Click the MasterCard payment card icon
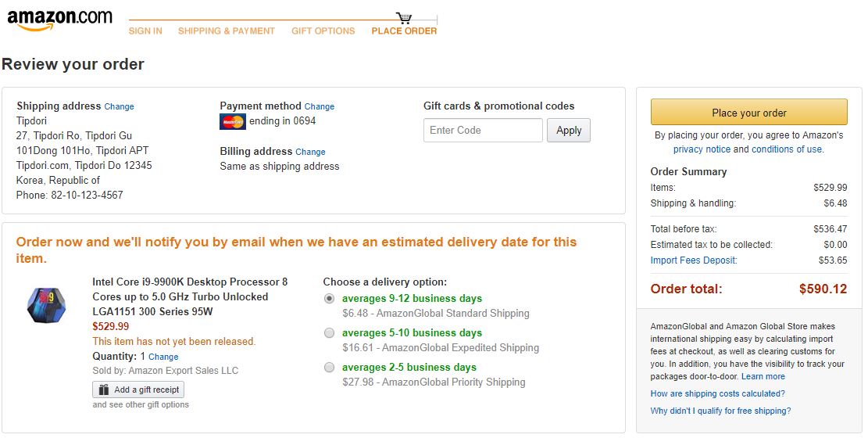This screenshot has height=438, width=868. pyautogui.click(x=233, y=121)
